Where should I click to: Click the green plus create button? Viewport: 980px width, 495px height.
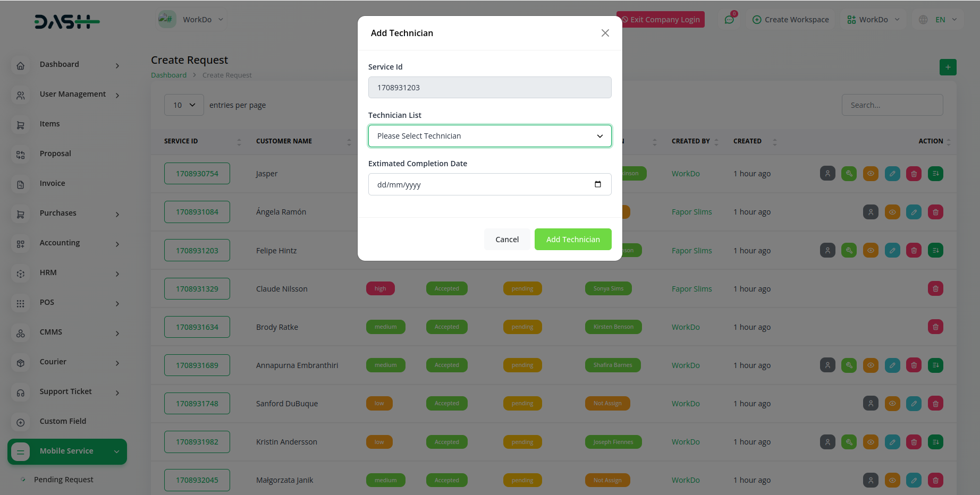pos(948,67)
